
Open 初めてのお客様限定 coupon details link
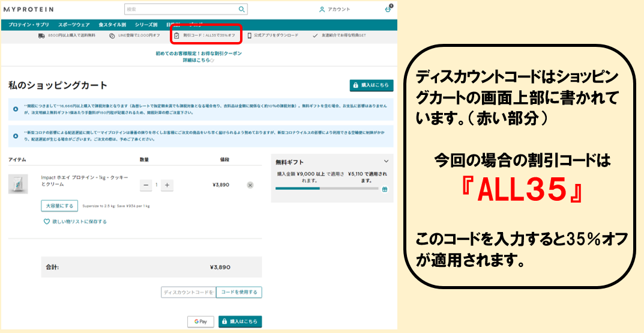pos(199,57)
